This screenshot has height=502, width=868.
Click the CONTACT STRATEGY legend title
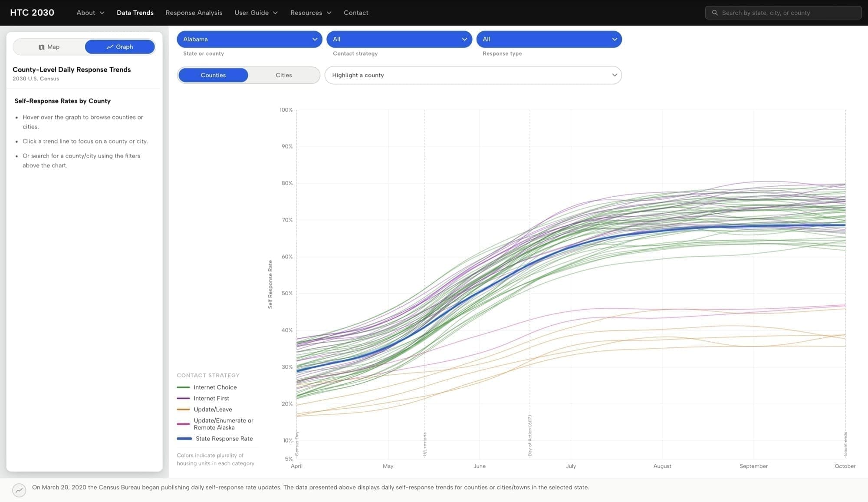(x=208, y=376)
